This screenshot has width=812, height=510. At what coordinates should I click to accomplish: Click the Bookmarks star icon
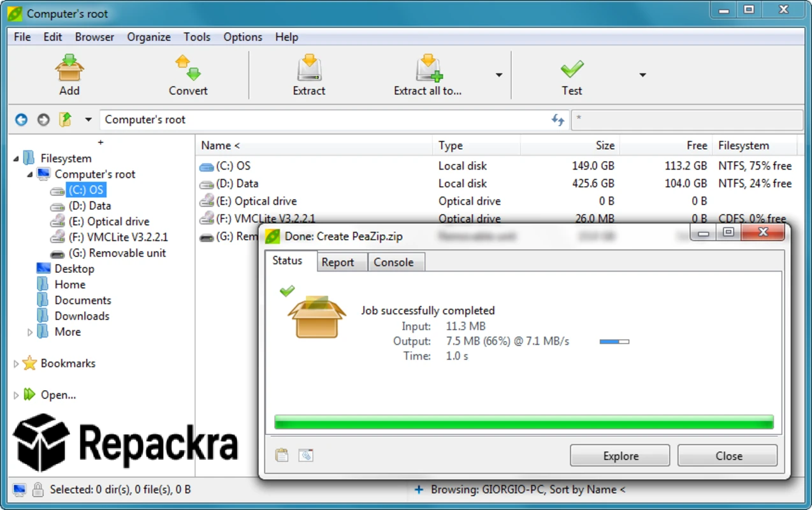pyautogui.click(x=29, y=363)
